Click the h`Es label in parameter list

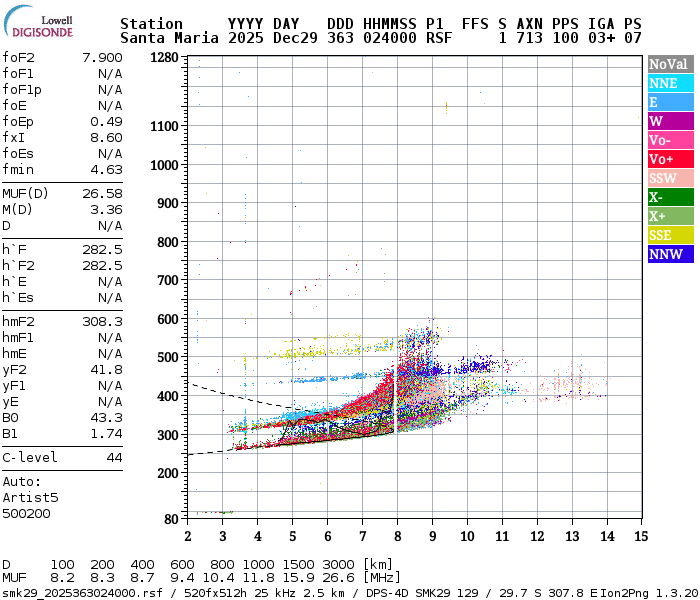(18, 298)
